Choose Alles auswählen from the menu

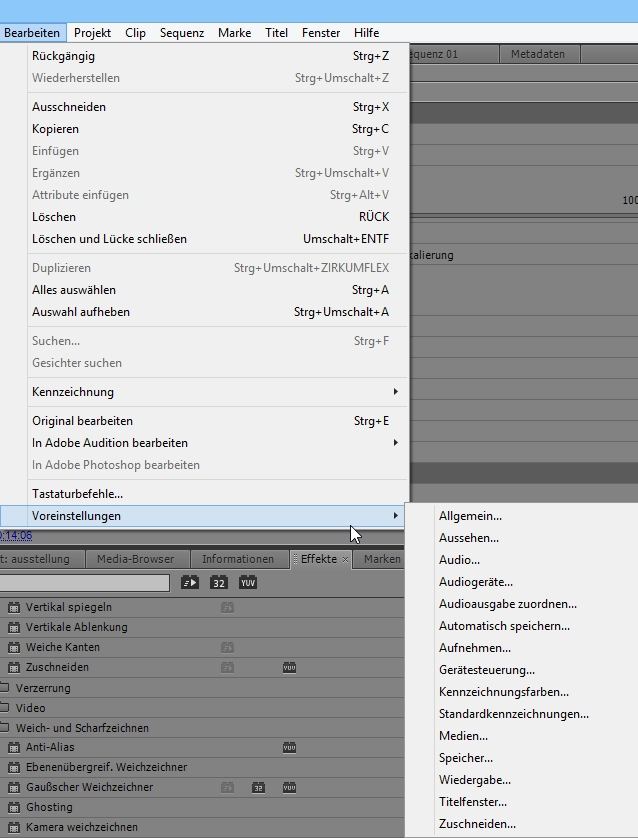point(218,290)
